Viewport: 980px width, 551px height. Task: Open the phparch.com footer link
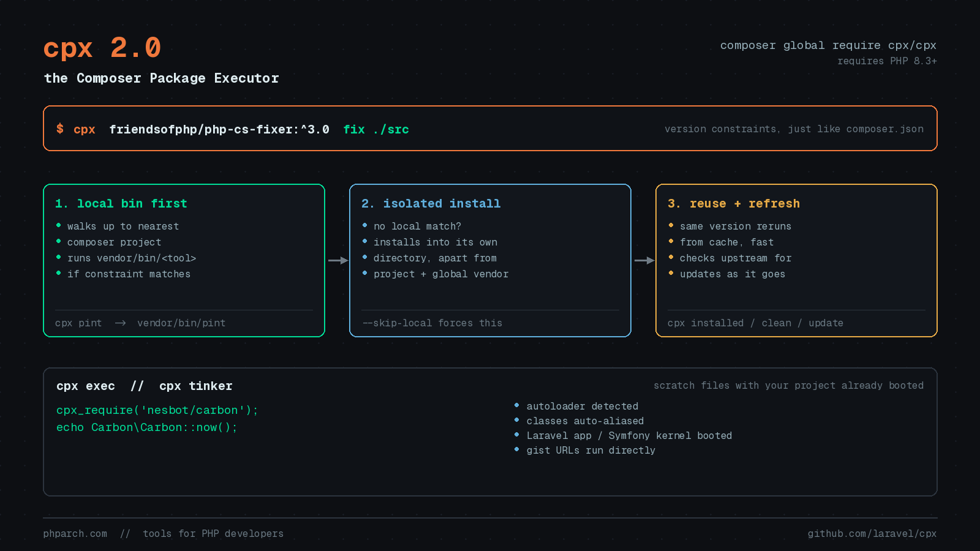point(75,534)
